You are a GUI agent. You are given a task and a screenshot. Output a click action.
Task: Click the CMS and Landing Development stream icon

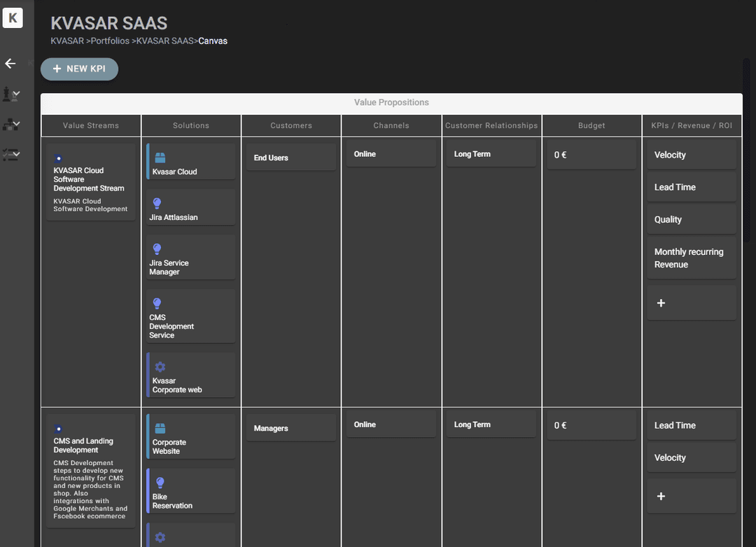[x=59, y=429]
